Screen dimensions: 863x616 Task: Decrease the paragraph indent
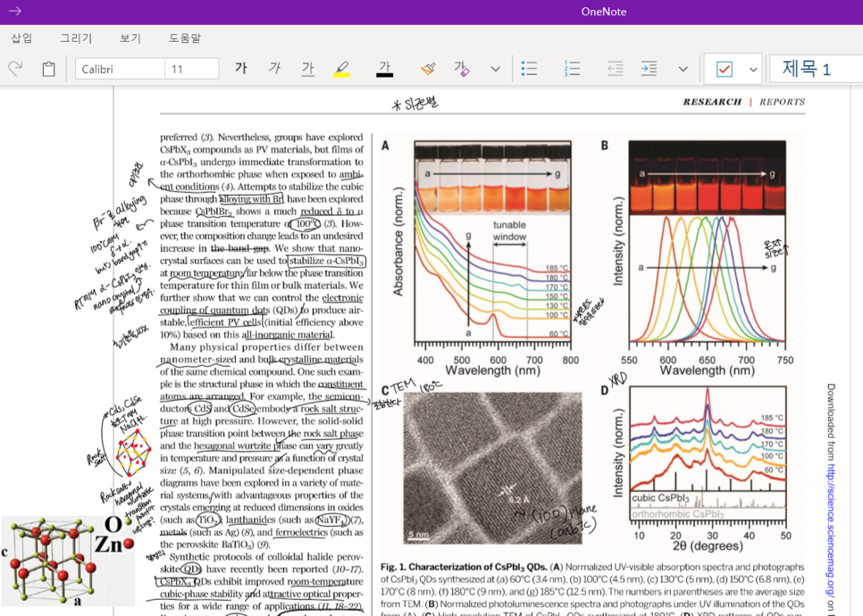[616, 69]
